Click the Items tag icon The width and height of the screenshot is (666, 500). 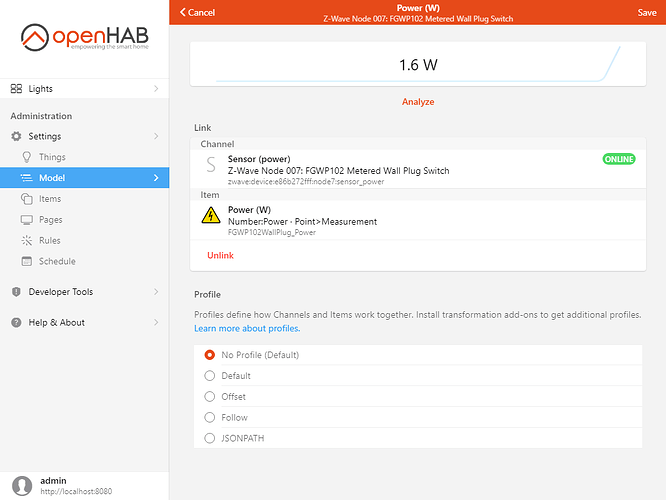tap(27, 199)
